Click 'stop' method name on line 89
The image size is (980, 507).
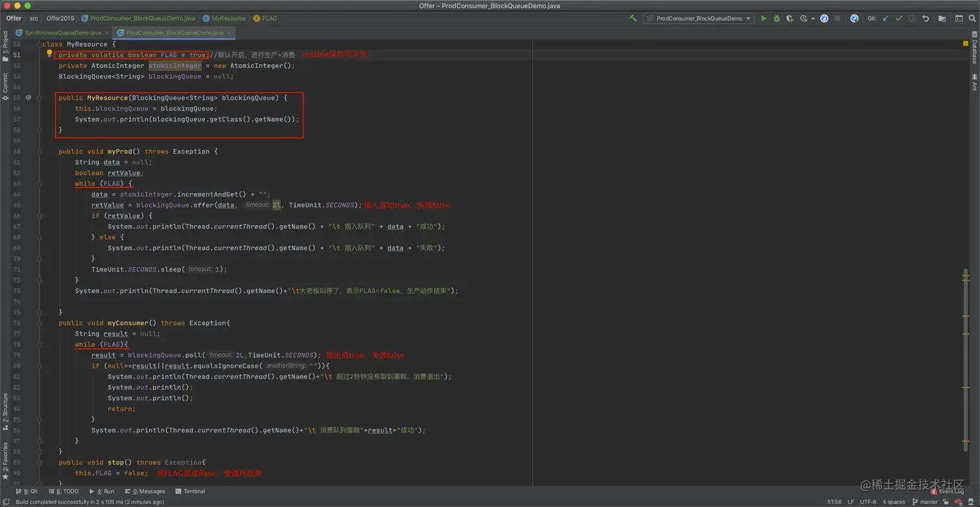pos(115,462)
